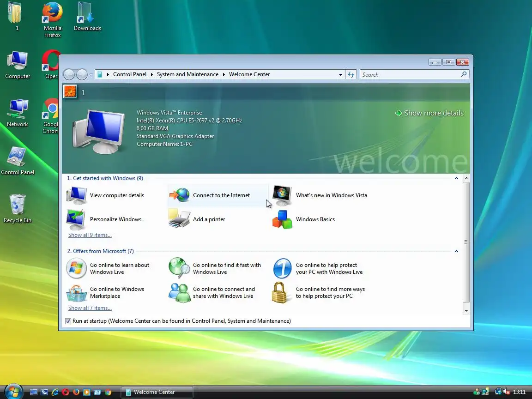Viewport: 532px width, 399px height.
Task: Click the taskbar clock showing 13:11
Action: pyautogui.click(x=519, y=392)
